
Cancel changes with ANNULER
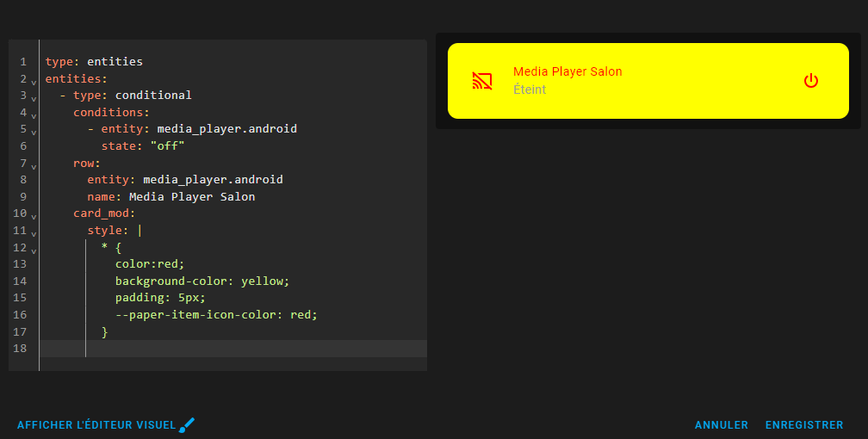click(722, 425)
